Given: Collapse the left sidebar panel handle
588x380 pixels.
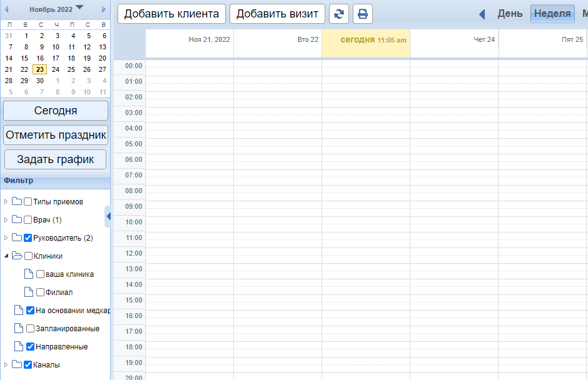Looking at the screenshot, I should click(108, 216).
